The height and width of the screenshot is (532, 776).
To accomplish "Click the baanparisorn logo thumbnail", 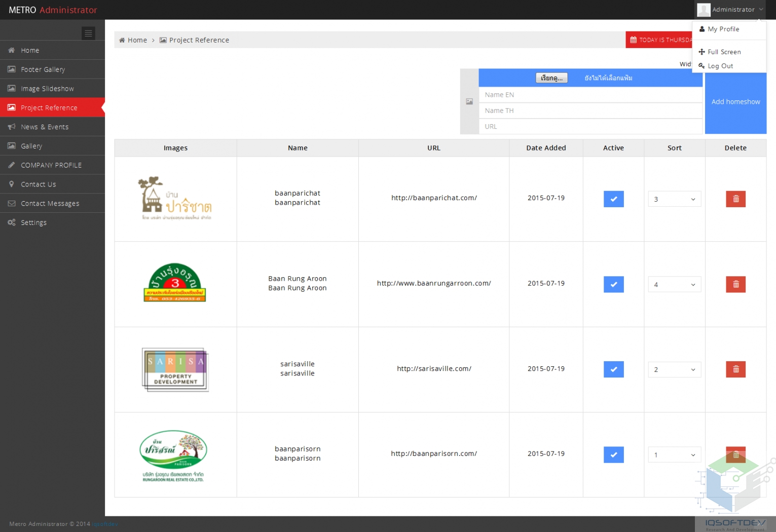I will click(173, 455).
